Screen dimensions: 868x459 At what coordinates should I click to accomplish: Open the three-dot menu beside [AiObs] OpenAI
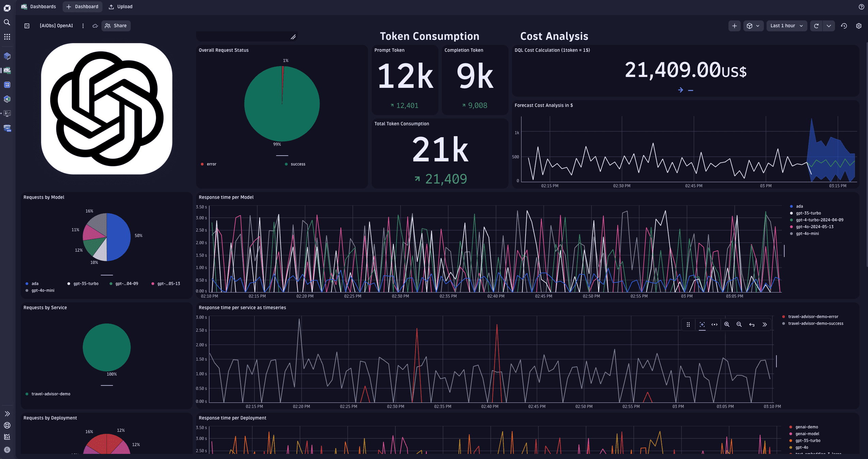(83, 26)
